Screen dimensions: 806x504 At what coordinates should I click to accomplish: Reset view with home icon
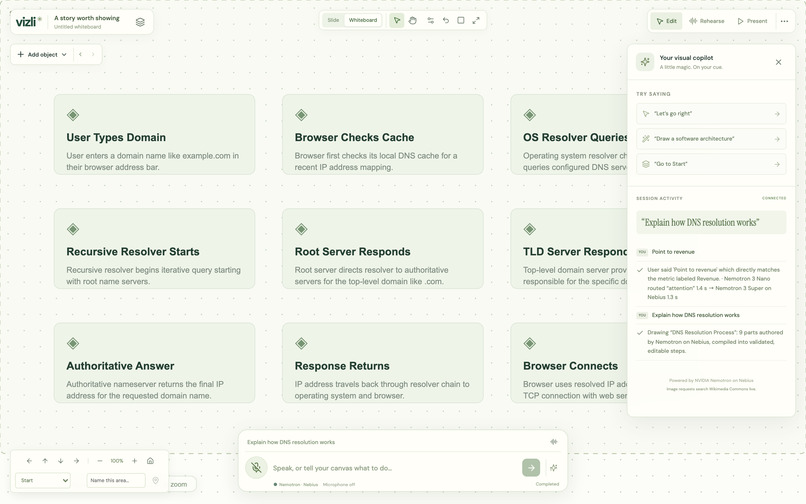point(150,461)
